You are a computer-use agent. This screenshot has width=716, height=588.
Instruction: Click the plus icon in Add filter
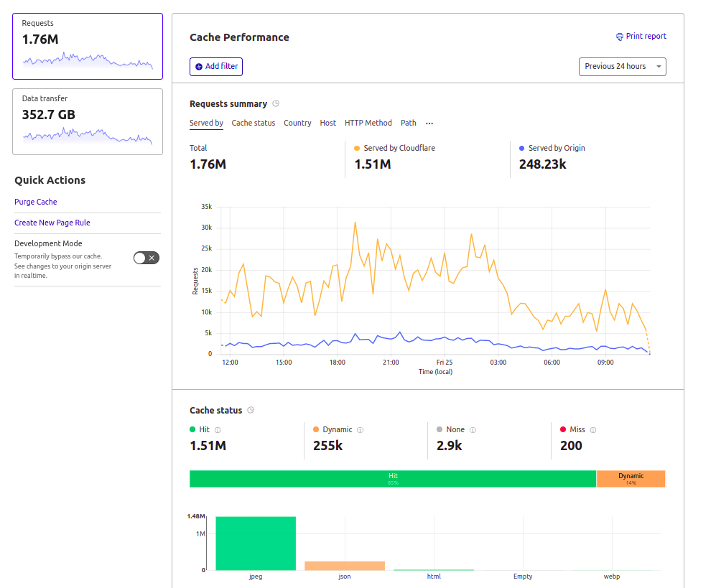click(x=199, y=67)
